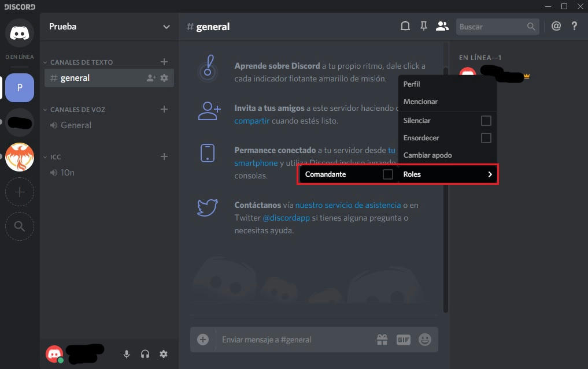Select Comandante role entry
Image resolution: width=588 pixels, height=369 pixels.
[x=349, y=174]
